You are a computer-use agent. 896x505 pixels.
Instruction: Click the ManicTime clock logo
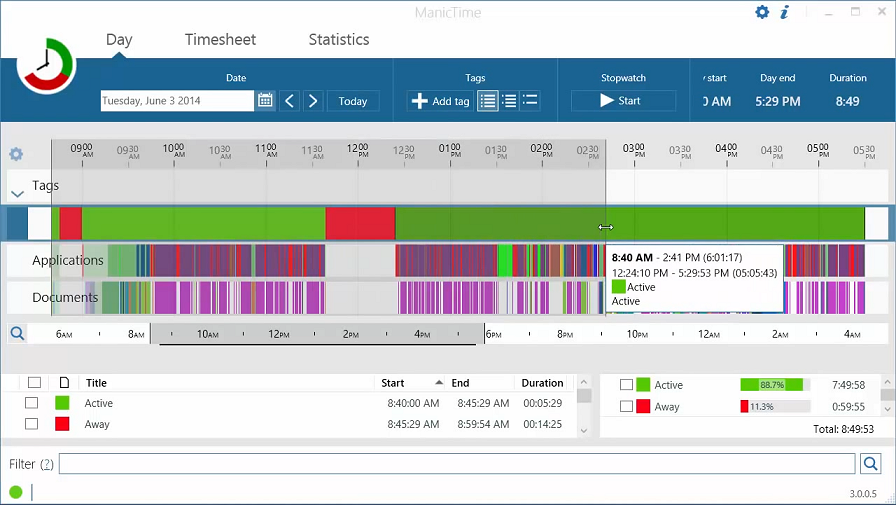tap(45, 66)
